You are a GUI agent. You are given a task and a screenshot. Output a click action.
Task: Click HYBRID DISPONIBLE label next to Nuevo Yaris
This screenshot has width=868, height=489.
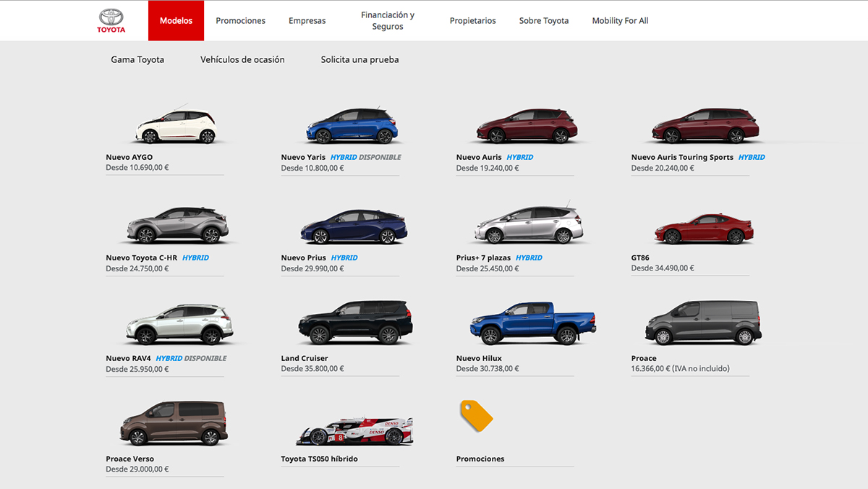pos(365,157)
